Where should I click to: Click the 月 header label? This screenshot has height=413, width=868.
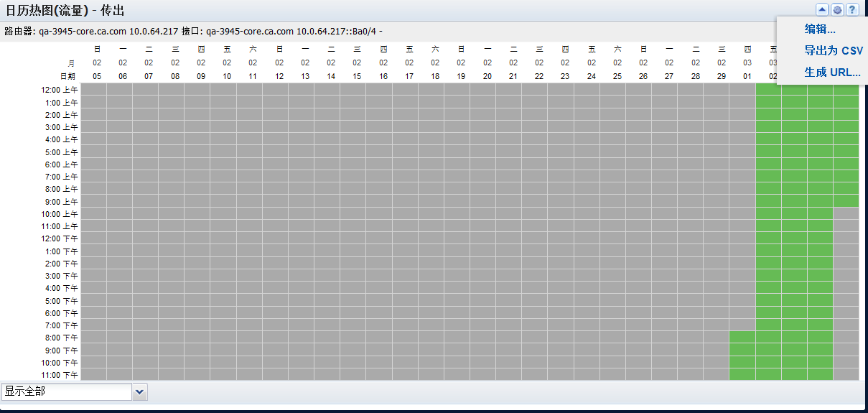[71, 62]
